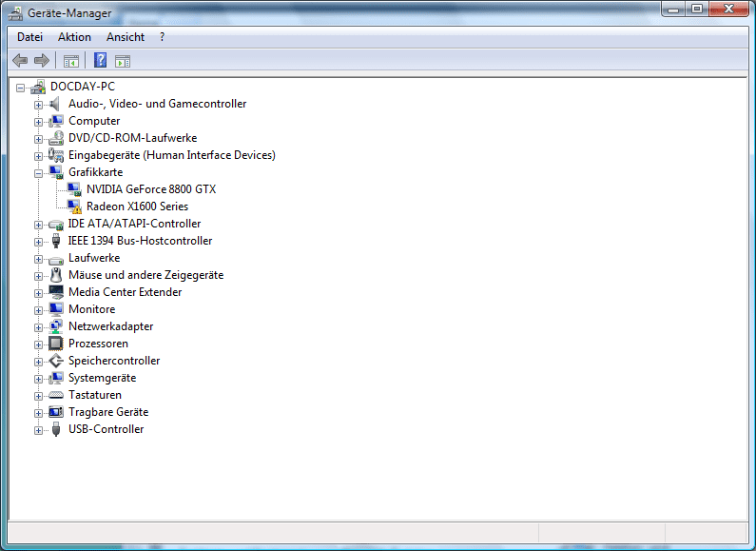Expand the Tragbare Geräte category

click(38, 413)
